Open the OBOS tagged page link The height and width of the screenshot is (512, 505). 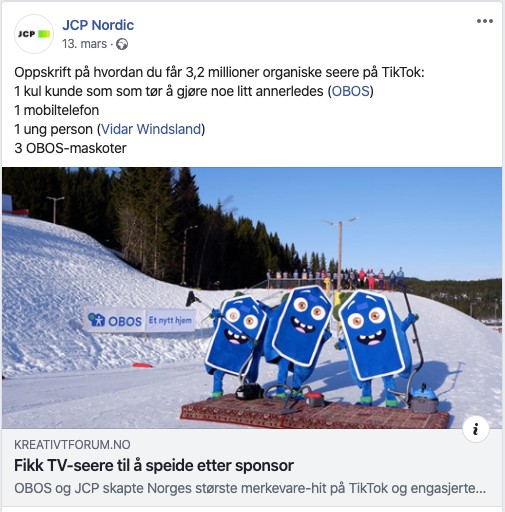click(x=350, y=91)
